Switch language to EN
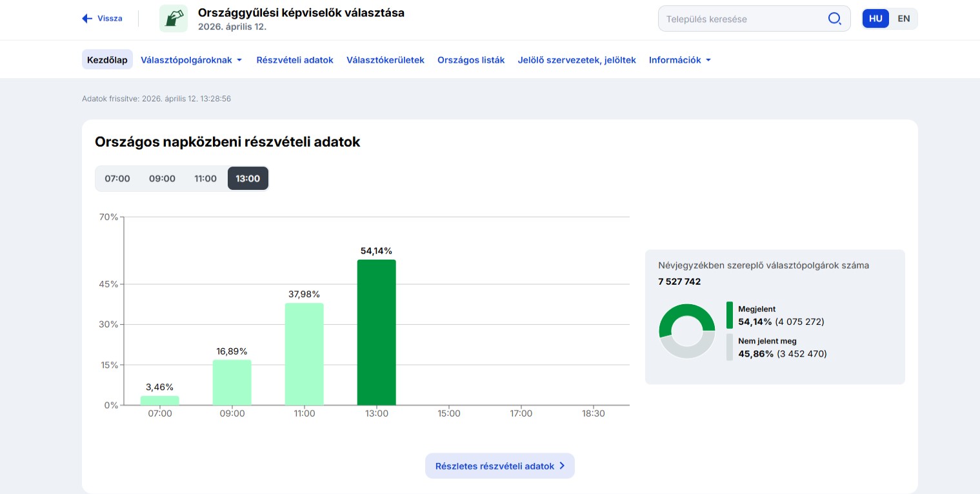980x494 pixels. point(903,19)
